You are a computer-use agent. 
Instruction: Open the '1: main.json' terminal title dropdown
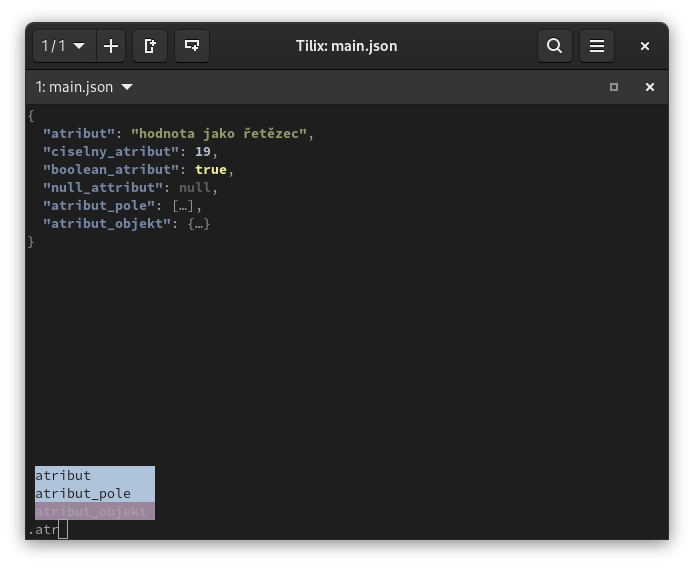(84, 87)
